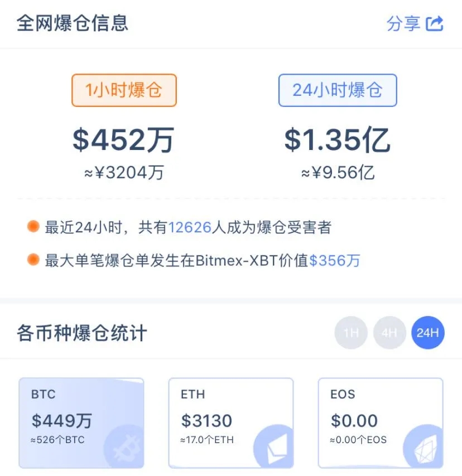Image resolution: width=462 pixels, height=476 pixels.
Task: Tap orange bullet beside Bitmex-XBT line
Action: pos(33,260)
